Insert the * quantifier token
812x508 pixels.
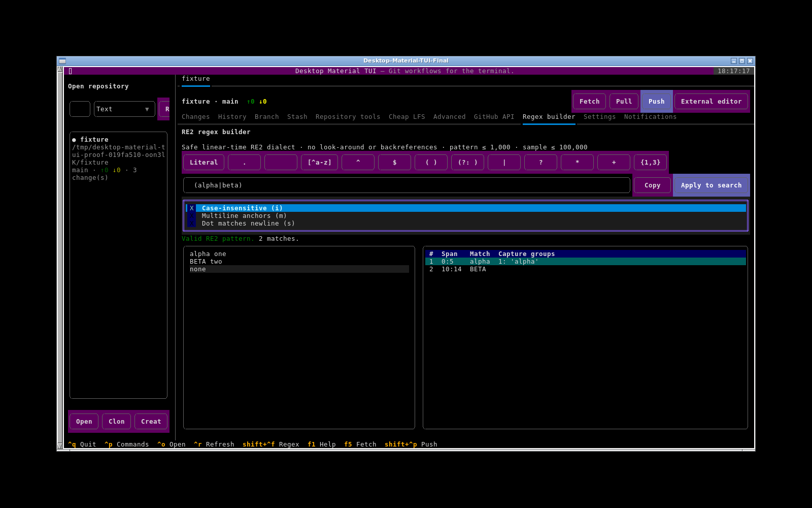(577, 163)
